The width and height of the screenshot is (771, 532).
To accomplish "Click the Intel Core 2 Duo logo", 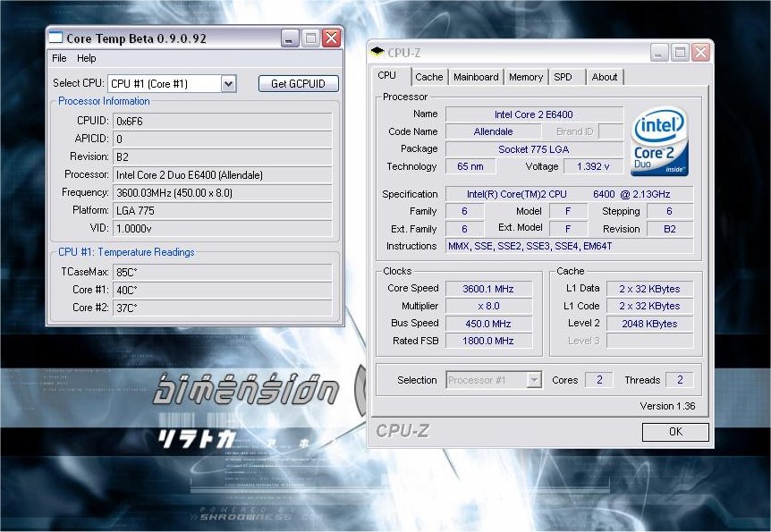I will pyautogui.click(x=659, y=142).
